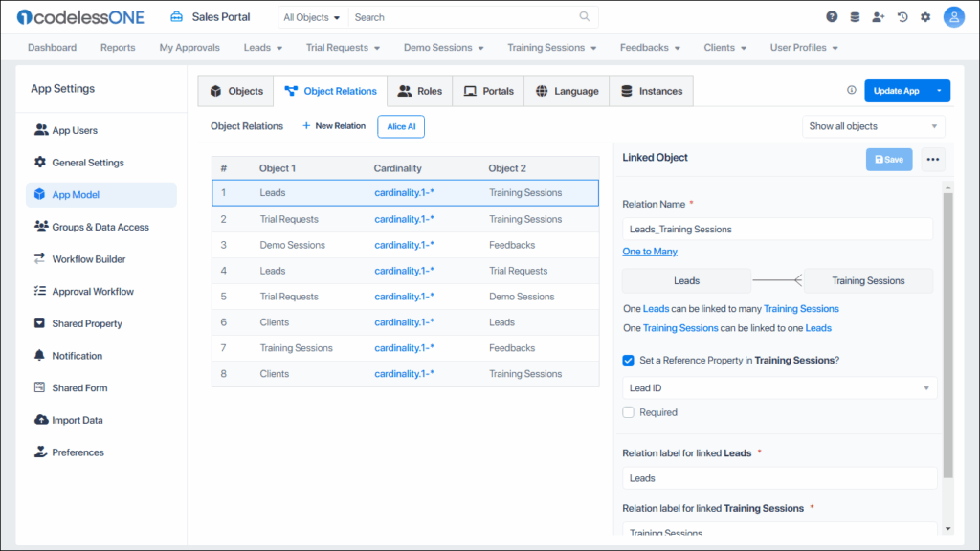Open the Show all objects dropdown
The image size is (980, 551).
pyautogui.click(x=873, y=126)
